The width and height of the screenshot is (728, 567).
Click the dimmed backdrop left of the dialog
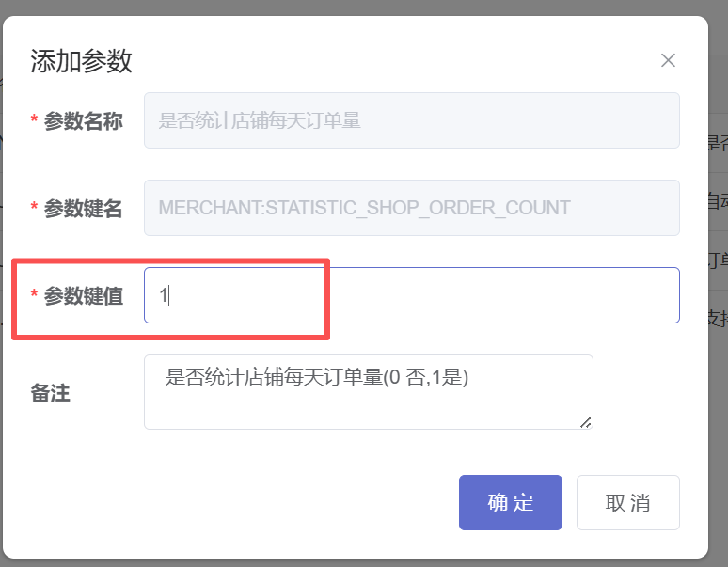(x=1, y=282)
